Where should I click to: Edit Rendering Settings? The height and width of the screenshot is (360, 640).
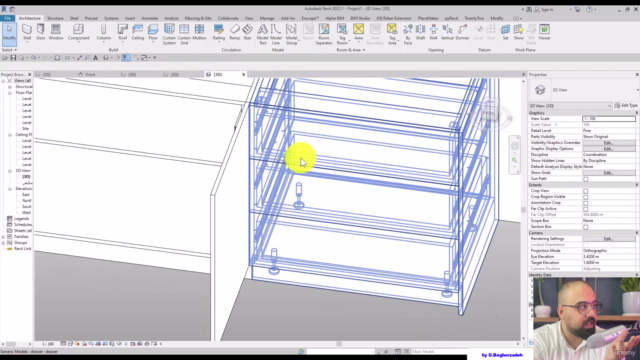609,239
